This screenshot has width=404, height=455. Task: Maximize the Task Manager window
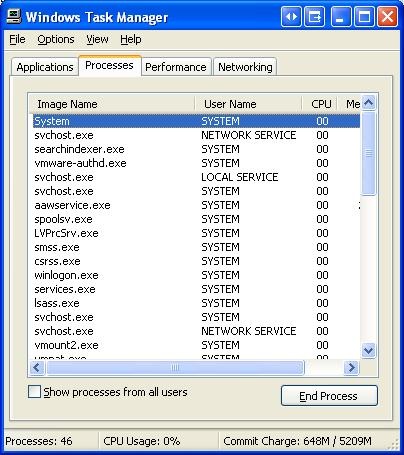click(364, 16)
